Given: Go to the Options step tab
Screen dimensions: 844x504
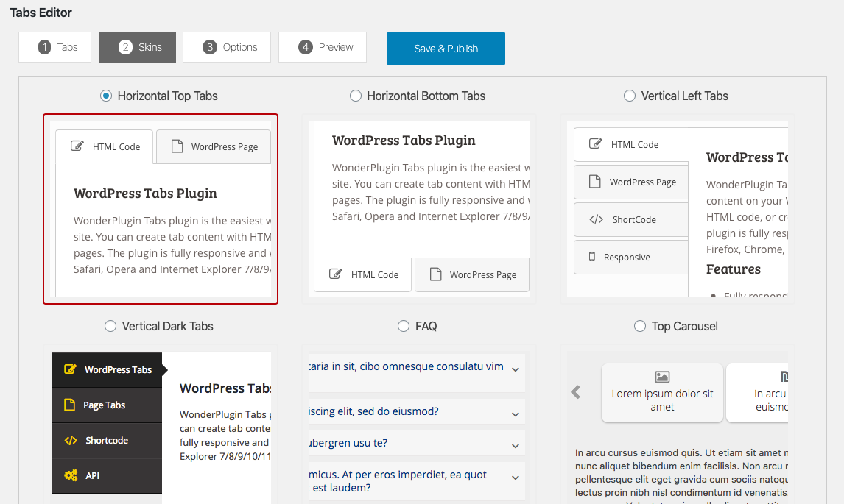Looking at the screenshot, I should 227,47.
